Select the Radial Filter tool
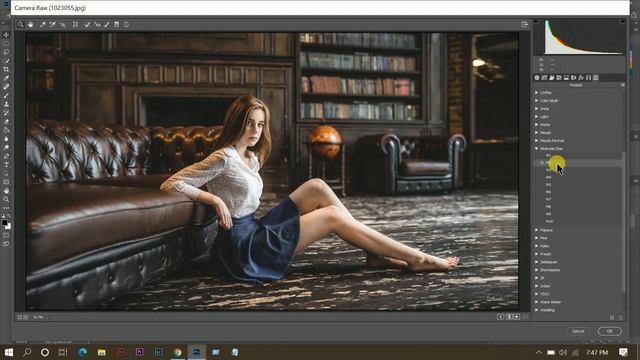The height and width of the screenshot is (360, 640). click(x=127, y=24)
